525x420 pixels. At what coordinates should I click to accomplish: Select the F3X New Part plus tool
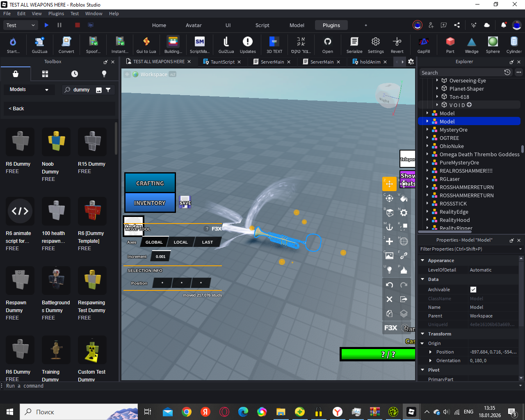coord(389,241)
